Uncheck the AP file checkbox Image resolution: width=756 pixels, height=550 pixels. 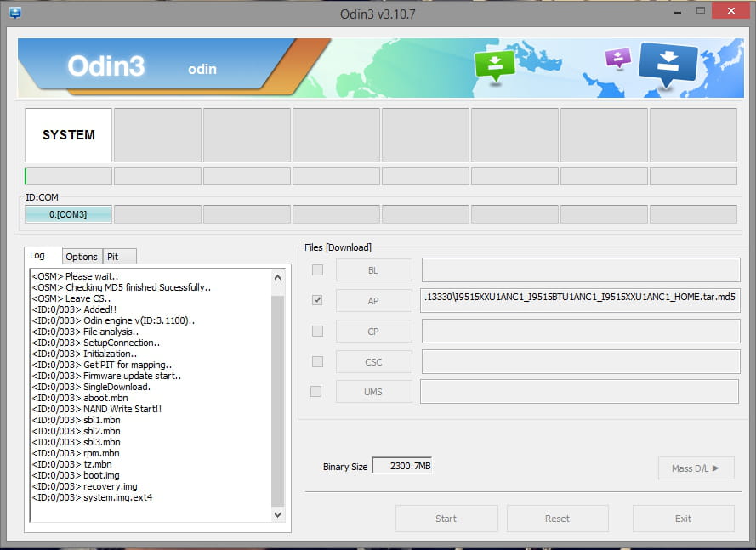coord(317,300)
